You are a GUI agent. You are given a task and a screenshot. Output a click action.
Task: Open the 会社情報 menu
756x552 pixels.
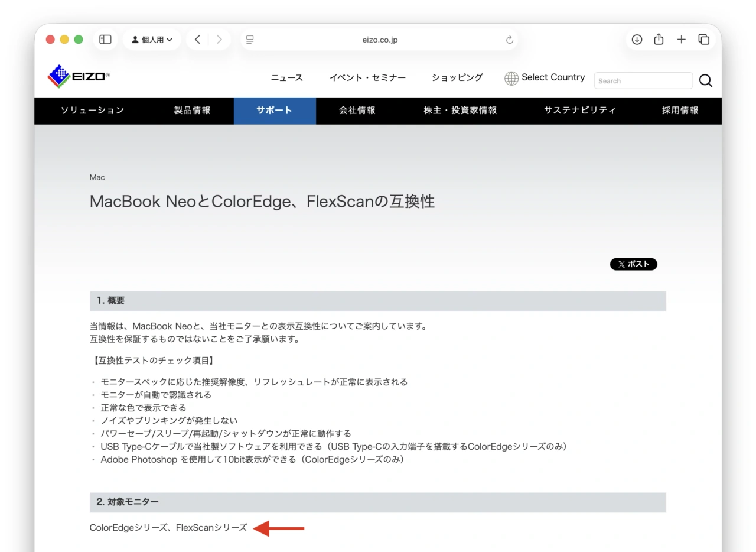pyautogui.click(x=357, y=111)
